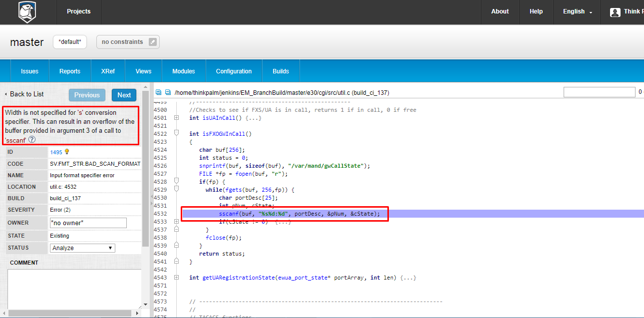Expand folded isUAInCall function at line 4501
Image resolution: width=644 pixels, height=318 pixels.
pos(176,118)
